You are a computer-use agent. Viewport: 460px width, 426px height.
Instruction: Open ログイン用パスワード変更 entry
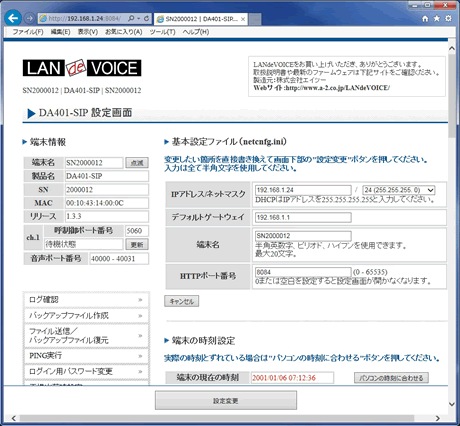pos(86,372)
